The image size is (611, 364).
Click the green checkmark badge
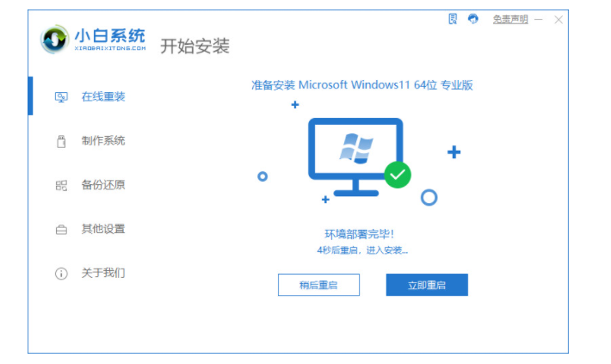pos(398,175)
